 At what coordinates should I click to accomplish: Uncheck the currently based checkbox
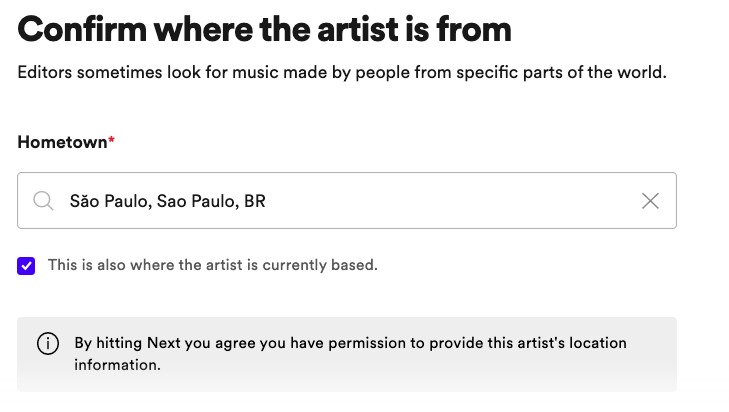[26, 266]
